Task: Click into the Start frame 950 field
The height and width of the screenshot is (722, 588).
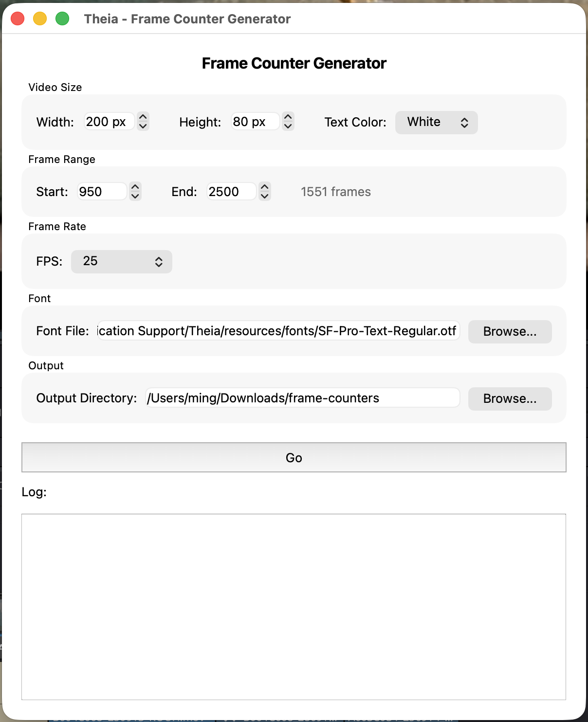Action: coord(102,191)
